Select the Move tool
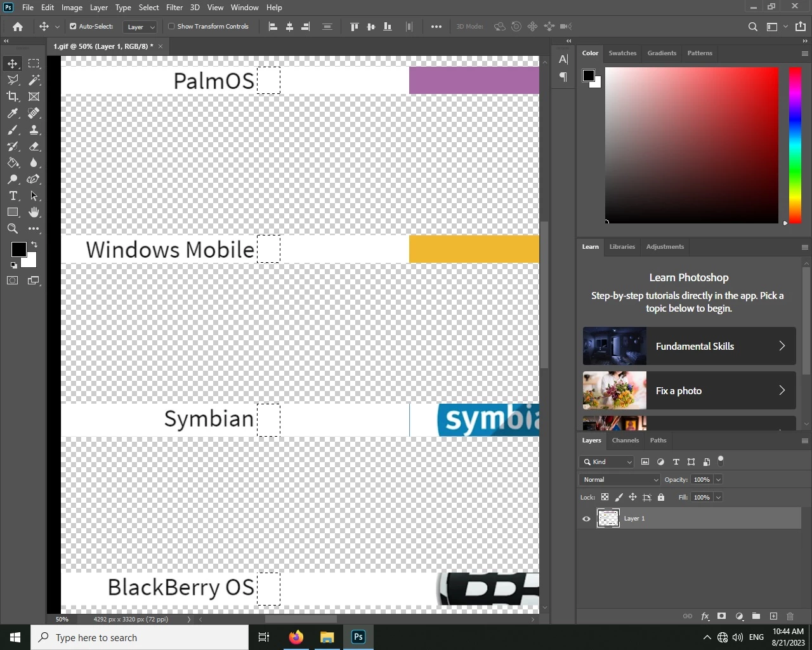The width and height of the screenshot is (812, 650). coord(13,63)
